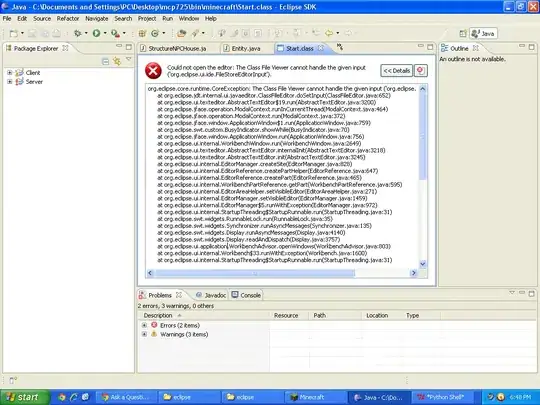Image resolution: width=540 pixels, height=405 pixels.
Task: Click the Show Error Log icon button
Action: pyautogui.click(x=421, y=71)
